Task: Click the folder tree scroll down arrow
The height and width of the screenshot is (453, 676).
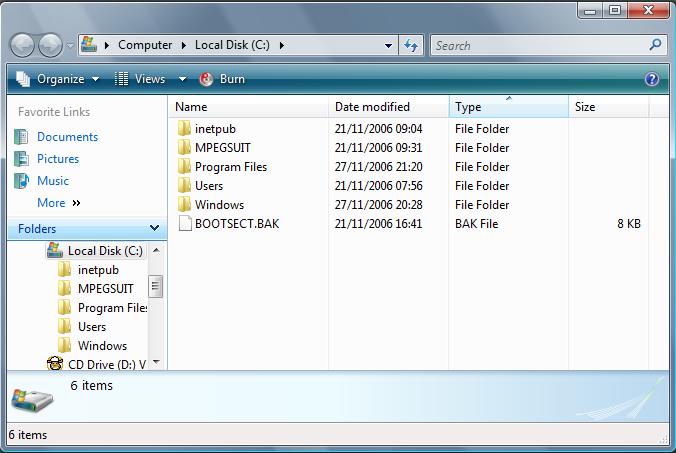Action: 156,362
